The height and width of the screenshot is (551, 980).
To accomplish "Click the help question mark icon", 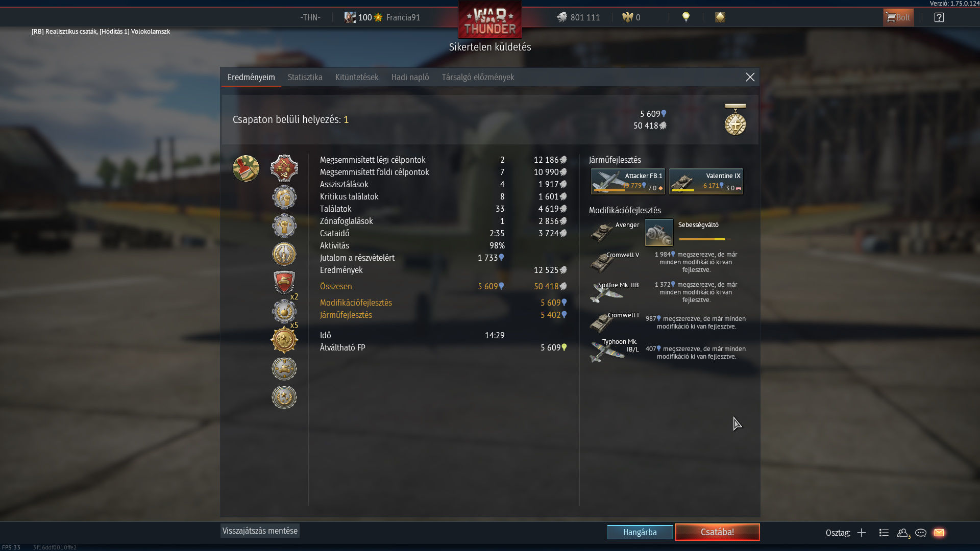I will [x=939, y=17].
